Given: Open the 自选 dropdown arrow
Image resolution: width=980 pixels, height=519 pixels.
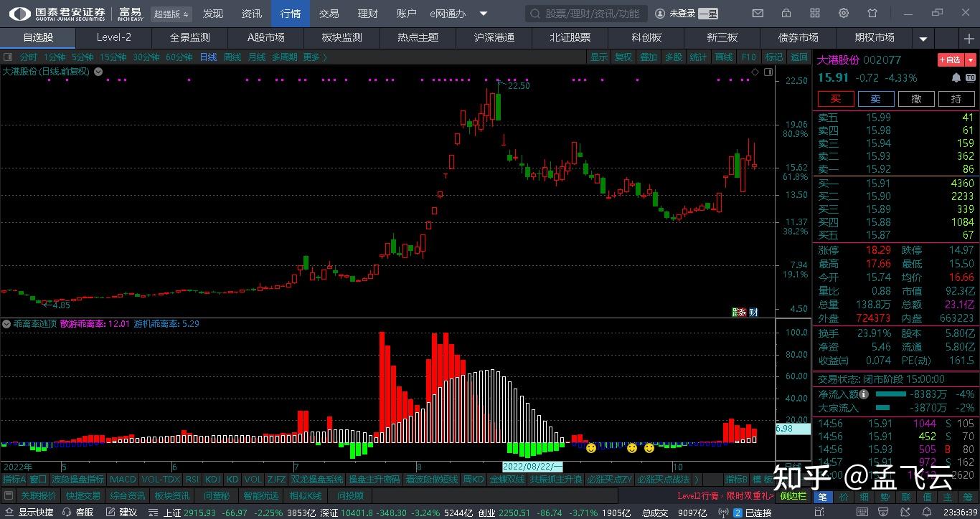Looking at the screenshot, I should (970, 60).
